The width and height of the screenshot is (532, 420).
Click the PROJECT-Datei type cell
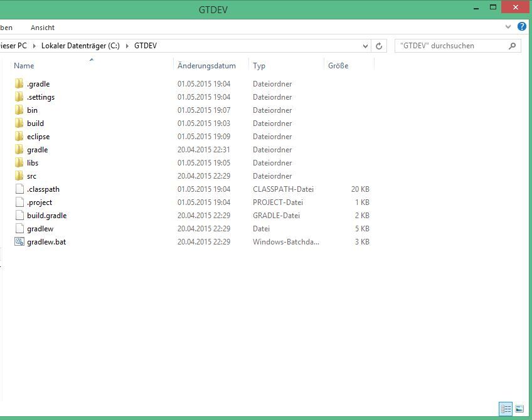pos(277,202)
